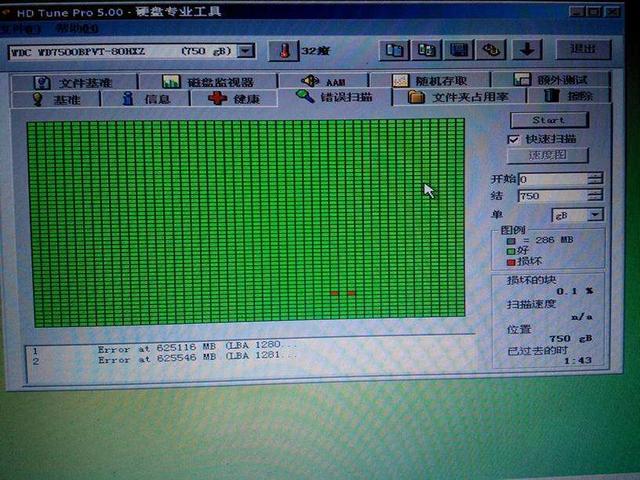This screenshot has width=640, height=480.
Task: Toggle the 快速扫描 quick scan checkbox
Action: coord(514,139)
